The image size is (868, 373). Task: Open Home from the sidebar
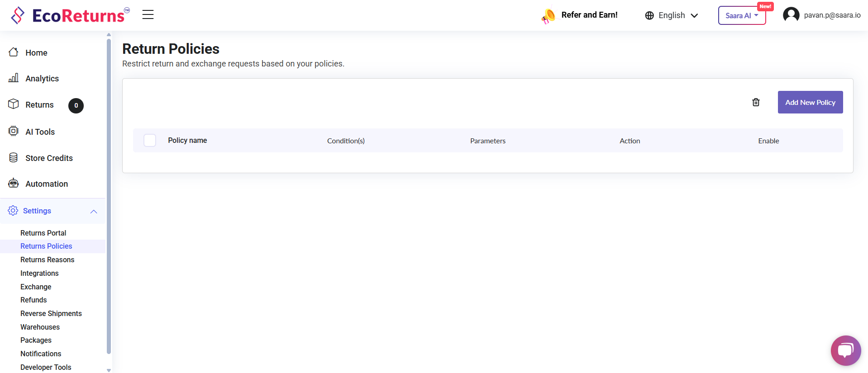tap(36, 53)
